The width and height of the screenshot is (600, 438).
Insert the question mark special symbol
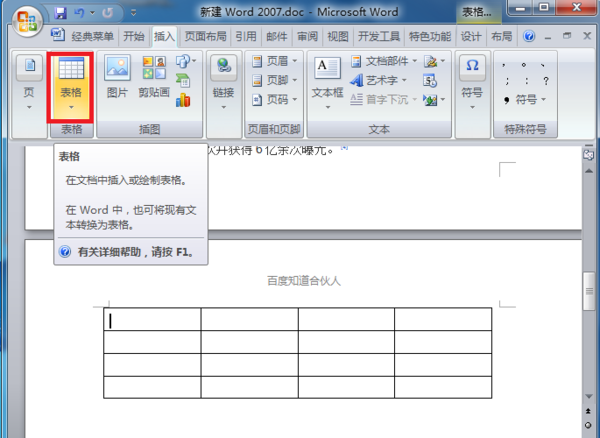[546, 81]
